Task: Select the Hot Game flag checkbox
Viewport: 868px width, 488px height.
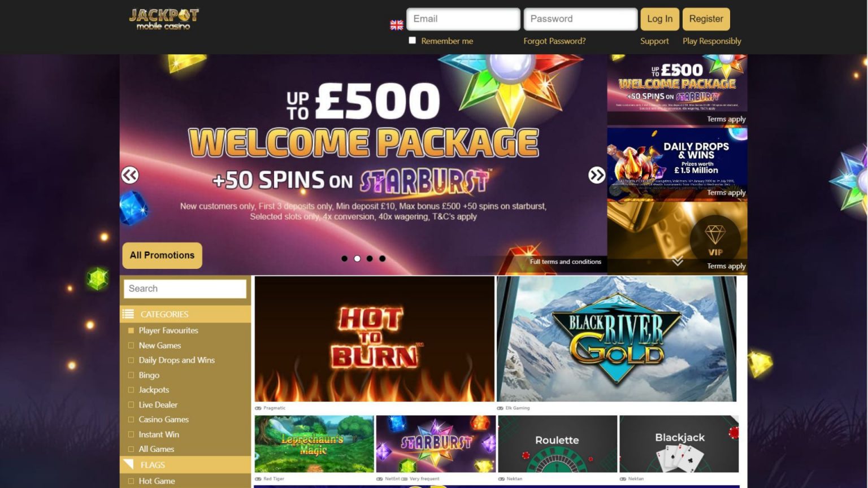Action: (x=131, y=481)
